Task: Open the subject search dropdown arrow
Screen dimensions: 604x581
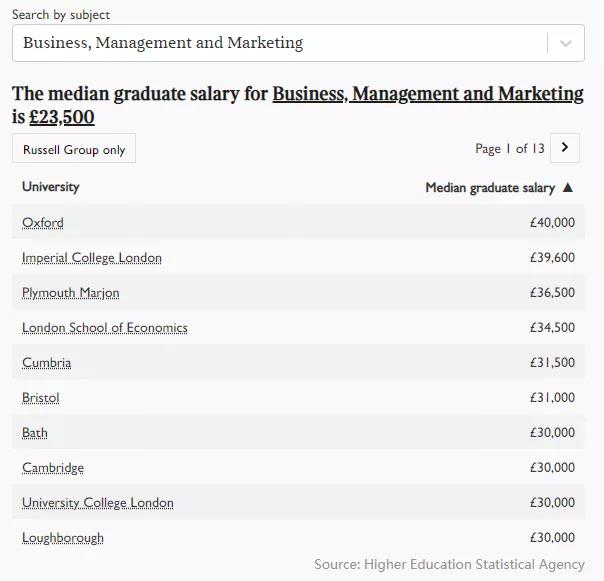Action: [x=566, y=43]
